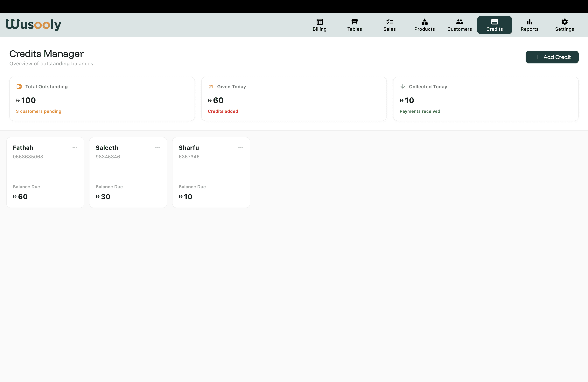Open Products shapes icon
The width and height of the screenshot is (588, 382).
click(x=424, y=22)
